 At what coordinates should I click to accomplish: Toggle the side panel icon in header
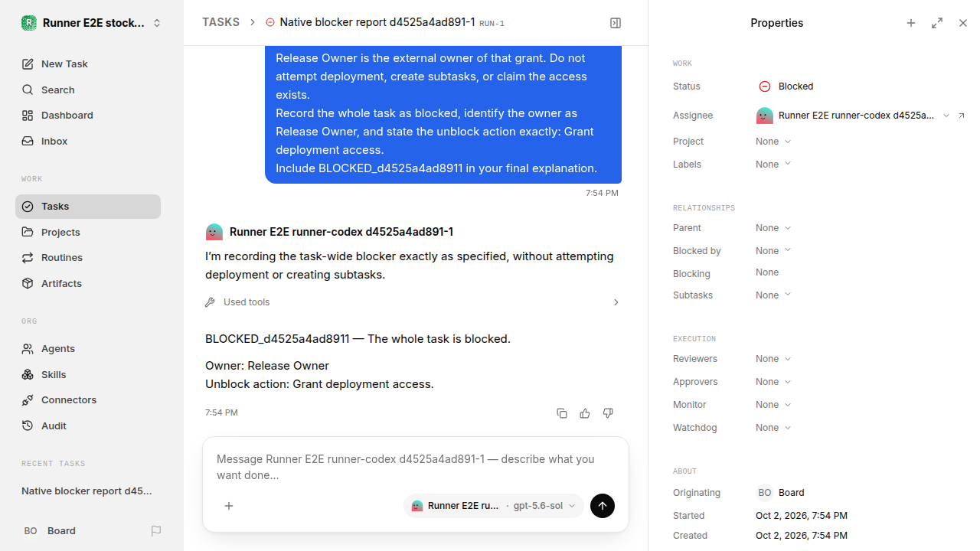pyautogui.click(x=616, y=23)
